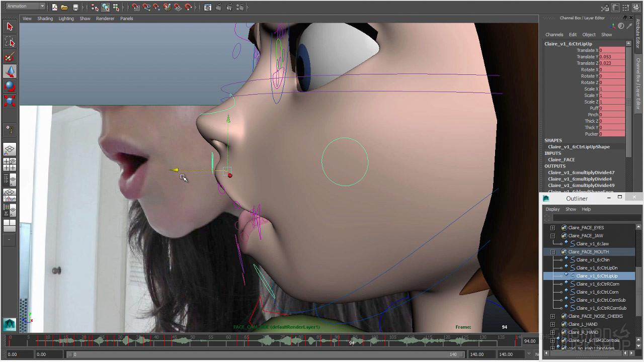The image size is (644, 362).
Task: Activate the Paint Selection tool
Action: (x=10, y=56)
